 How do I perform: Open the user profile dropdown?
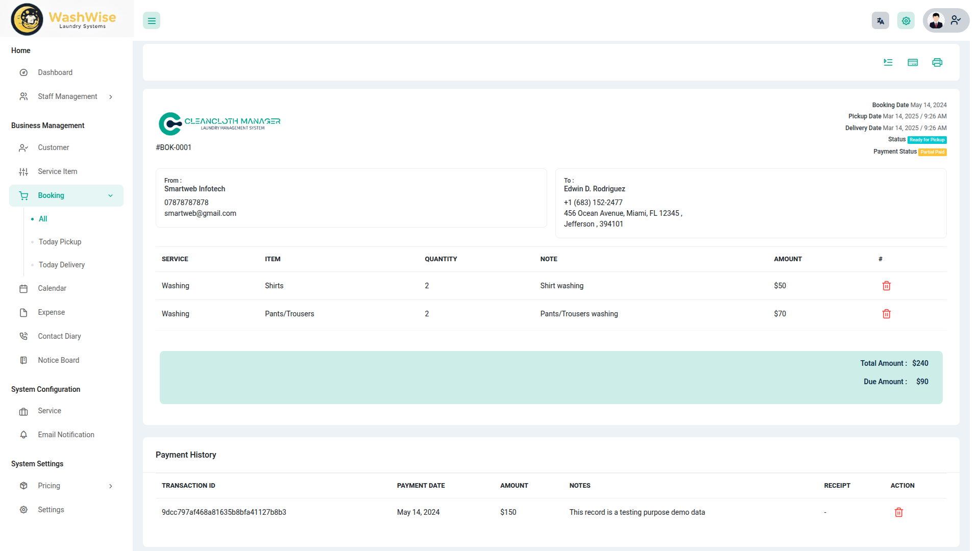[945, 21]
